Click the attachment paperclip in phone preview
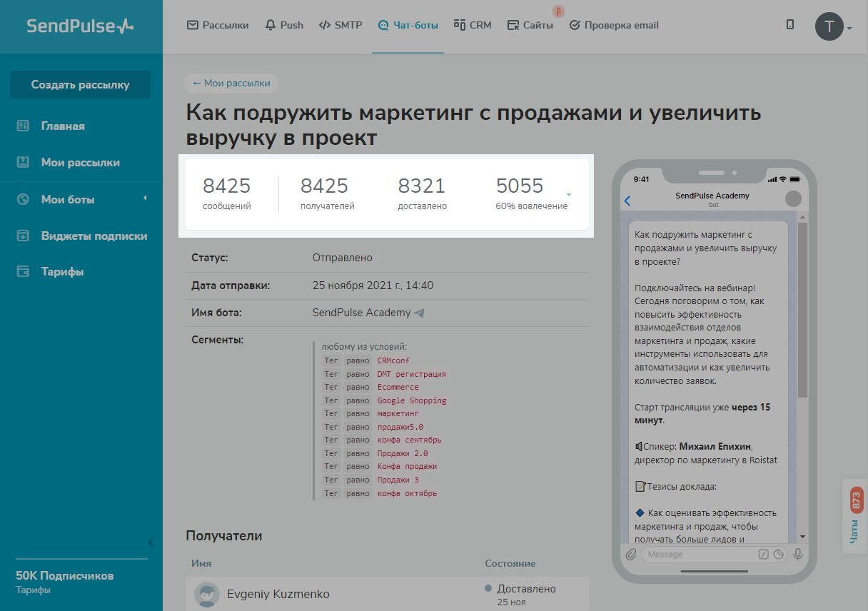Viewport: 868px width, 611px height. (x=631, y=554)
